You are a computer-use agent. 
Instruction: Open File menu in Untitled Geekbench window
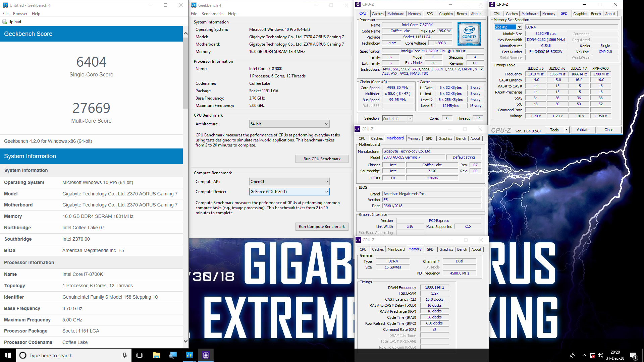tap(5, 14)
